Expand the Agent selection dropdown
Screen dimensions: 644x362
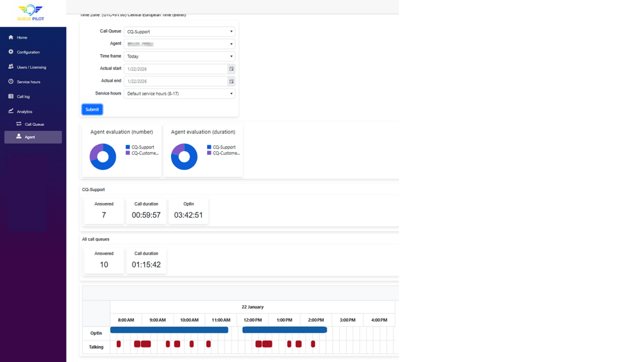(x=179, y=43)
